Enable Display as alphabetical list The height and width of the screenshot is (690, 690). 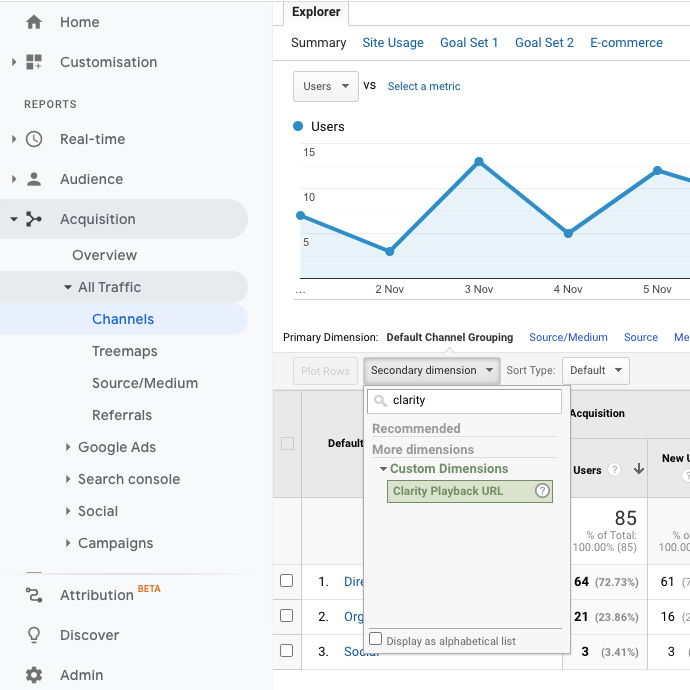375,639
